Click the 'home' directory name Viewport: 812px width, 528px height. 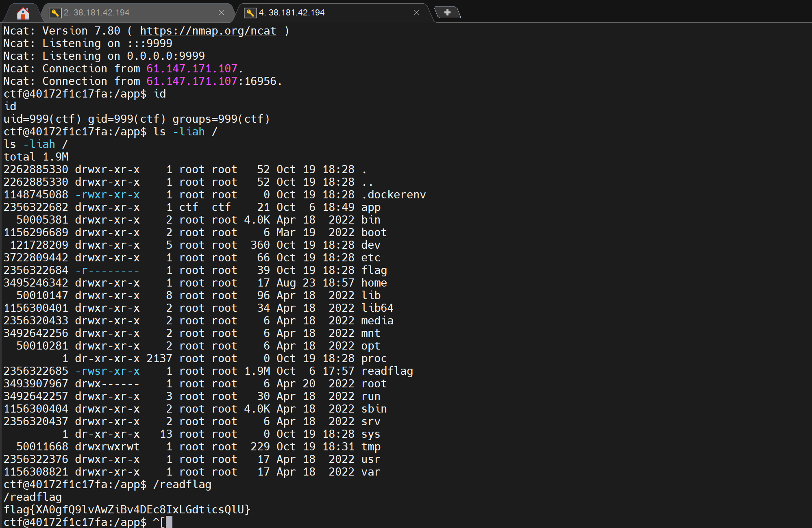374,283
